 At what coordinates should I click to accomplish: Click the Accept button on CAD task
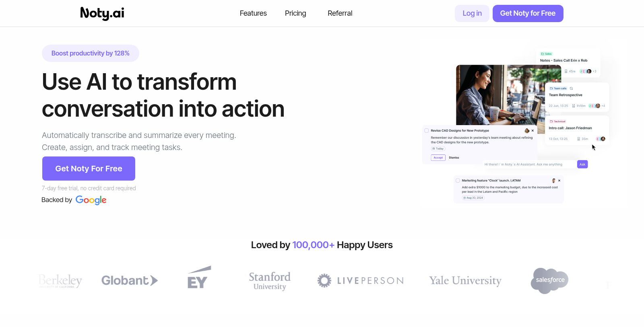(x=438, y=158)
